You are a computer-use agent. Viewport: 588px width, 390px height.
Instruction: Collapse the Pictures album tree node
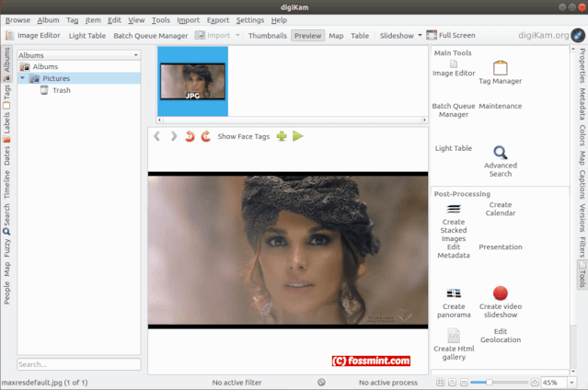[x=22, y=78]
